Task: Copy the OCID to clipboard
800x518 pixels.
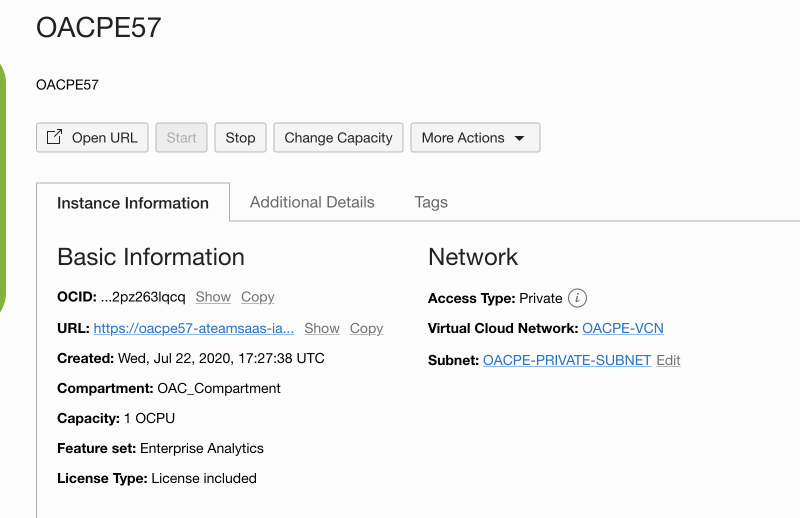Action: (x=258, y=297)
